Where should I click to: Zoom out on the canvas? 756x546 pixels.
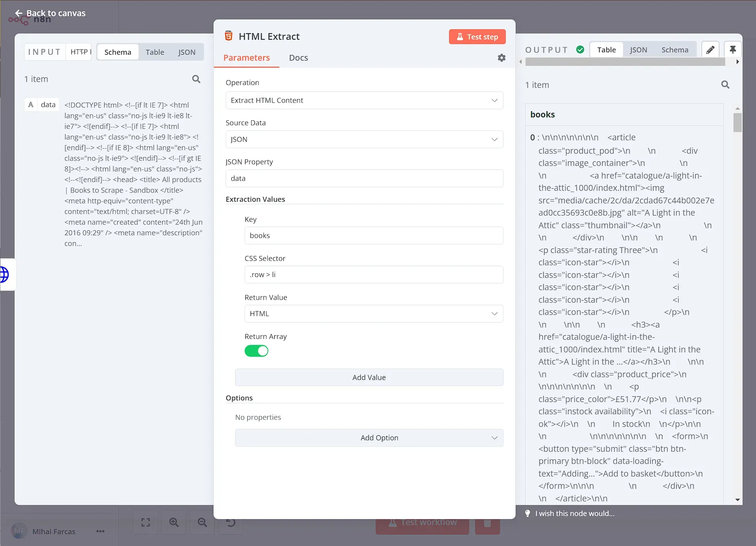coord(202,522)
